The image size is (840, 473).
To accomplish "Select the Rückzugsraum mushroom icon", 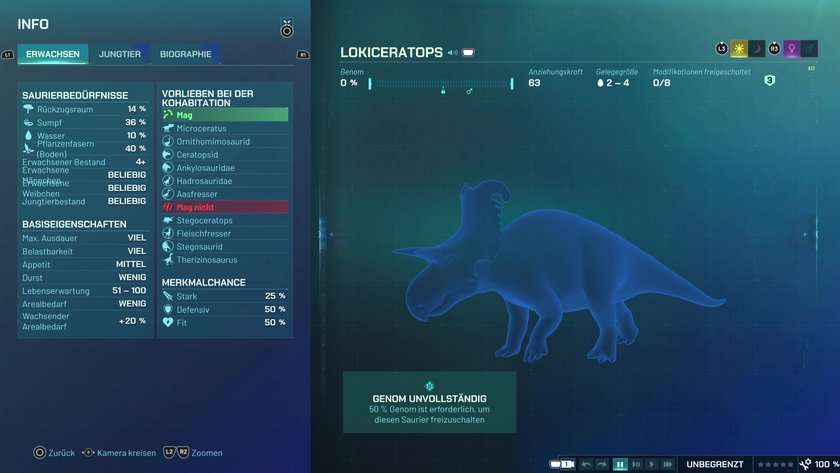I will tap(28, 109).
